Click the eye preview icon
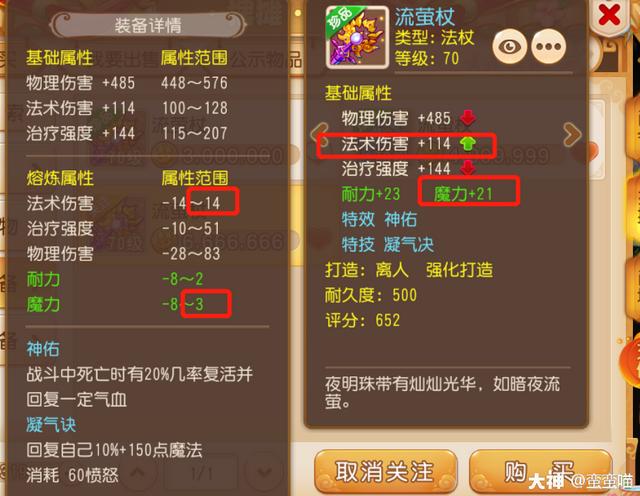Viewport: 640px width, 496px height. [x=509, y=47]
